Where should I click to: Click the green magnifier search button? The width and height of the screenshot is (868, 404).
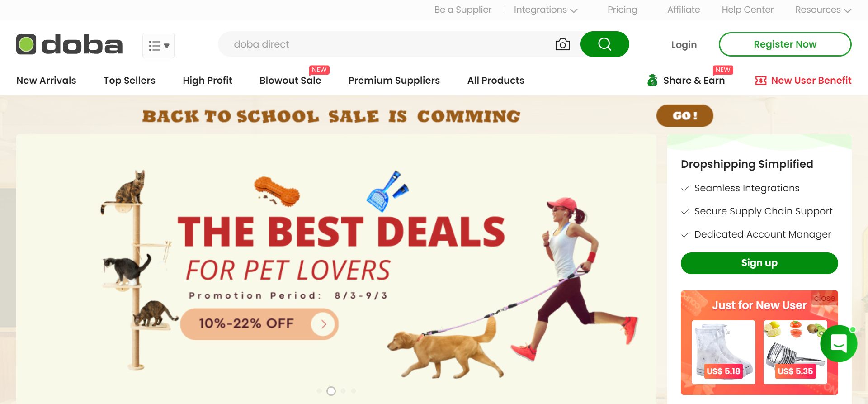click(x=604, y=44)
